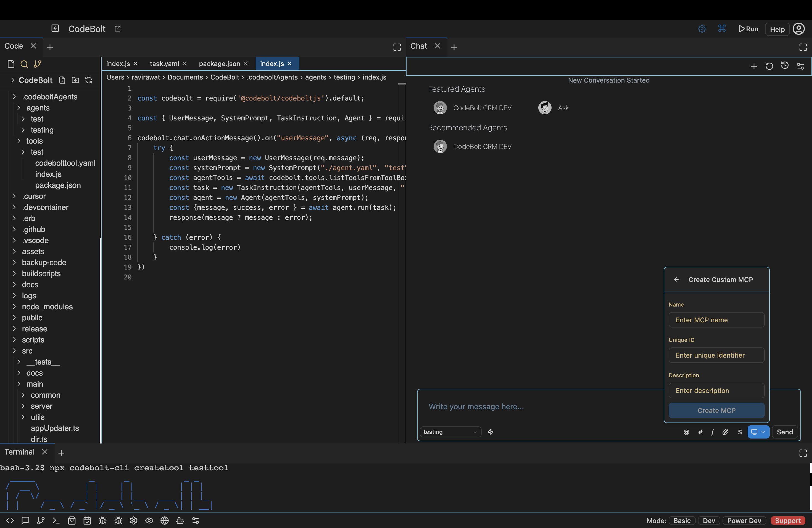Switch mode to Power Dev
Screen dimensions: 812x528
[744, 521]
